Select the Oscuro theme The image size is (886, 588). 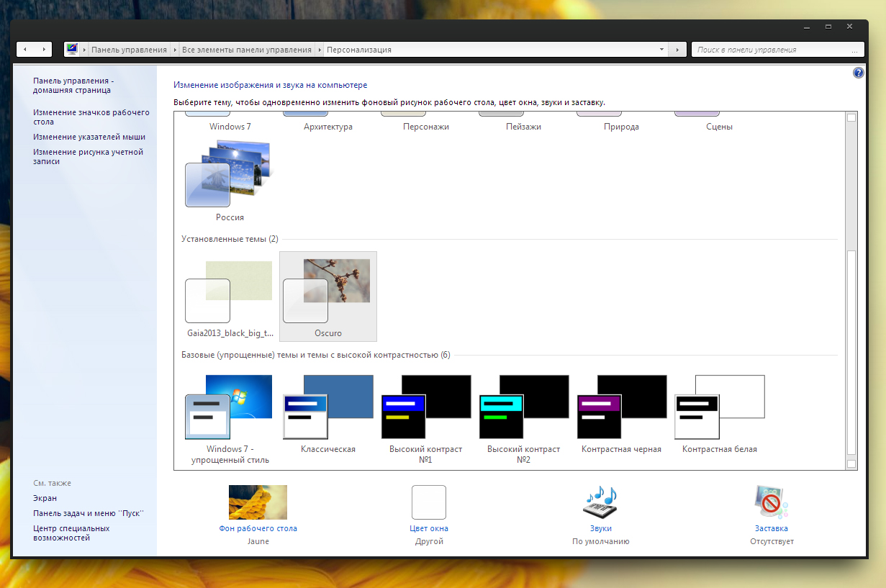click(x=328, y=297)
